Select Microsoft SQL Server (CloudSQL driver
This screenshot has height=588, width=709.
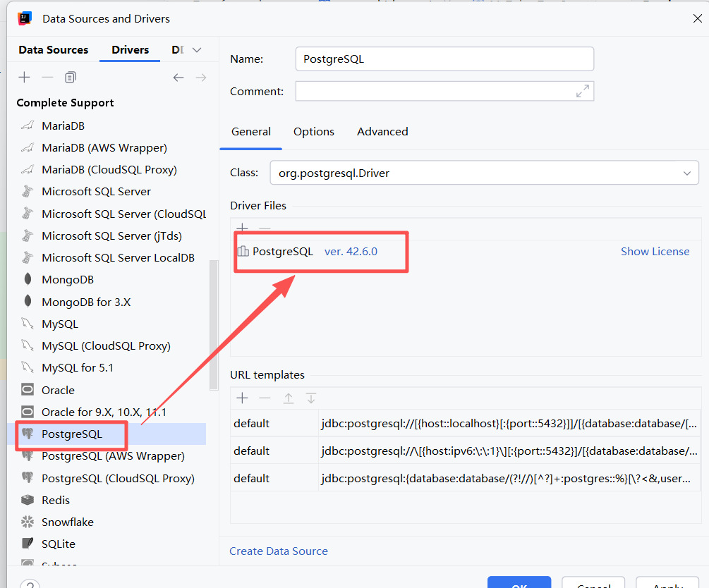coord(124,214)
